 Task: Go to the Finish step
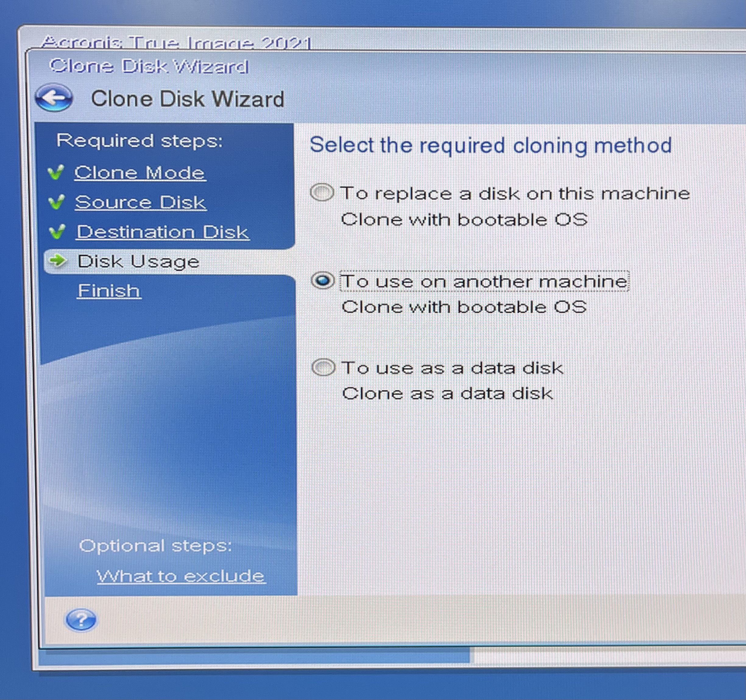[109, 291]
